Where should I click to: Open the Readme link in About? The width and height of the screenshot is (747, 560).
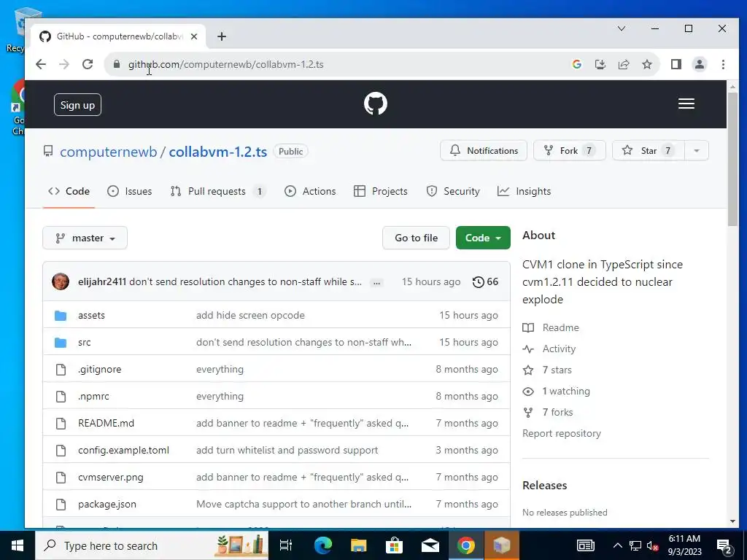(551, 327)
